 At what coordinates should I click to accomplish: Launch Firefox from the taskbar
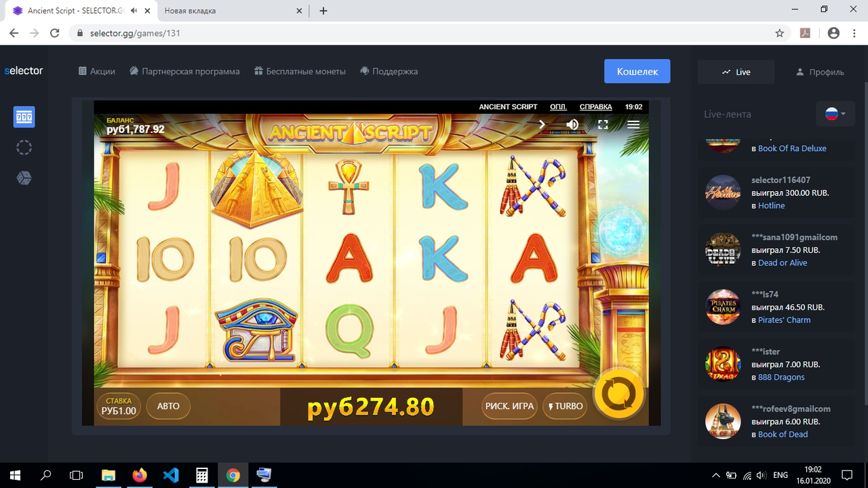click(140, 475)
